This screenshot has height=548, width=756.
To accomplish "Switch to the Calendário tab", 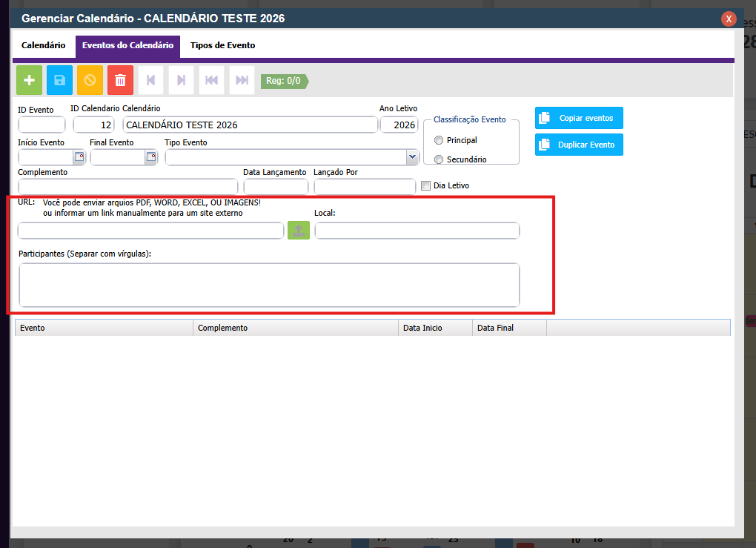I will point(44,45).
